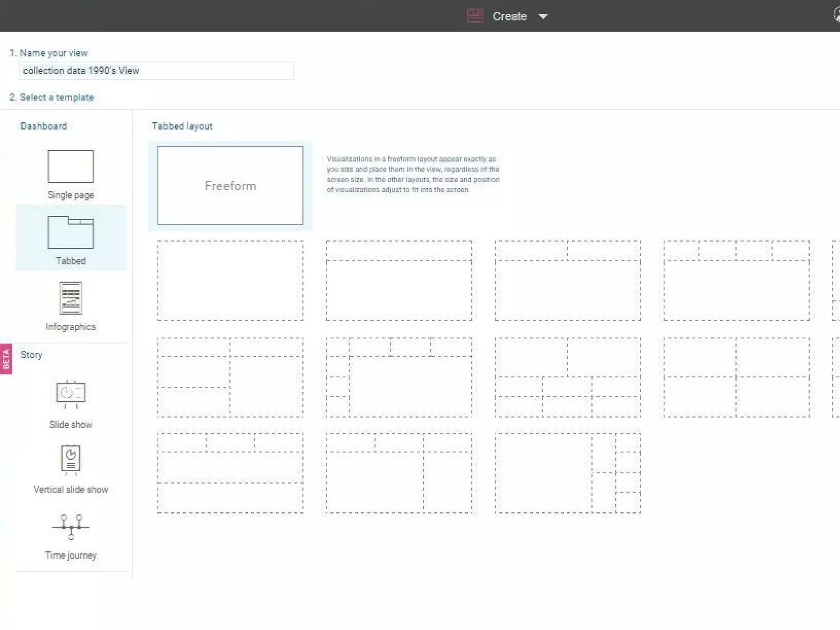Select the Single page dashboard template icon
The image size is (840, 630).
(71, 167)
